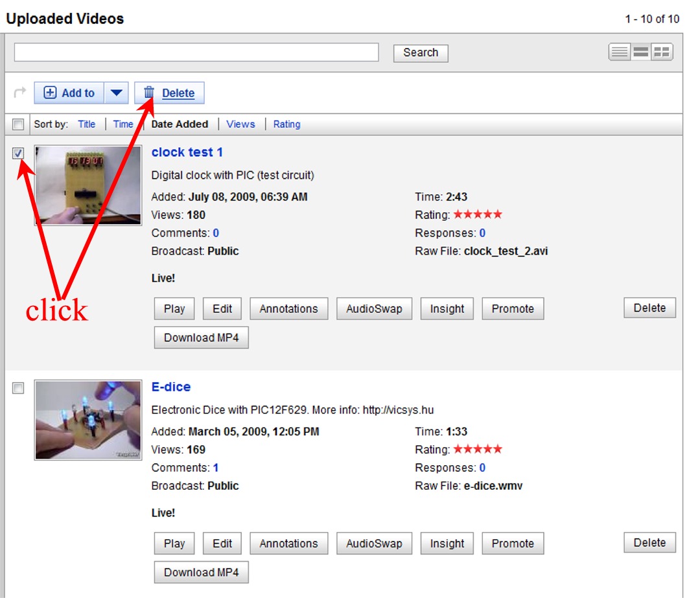Click the '1 - 10 of 10' counter

point(652,19)
